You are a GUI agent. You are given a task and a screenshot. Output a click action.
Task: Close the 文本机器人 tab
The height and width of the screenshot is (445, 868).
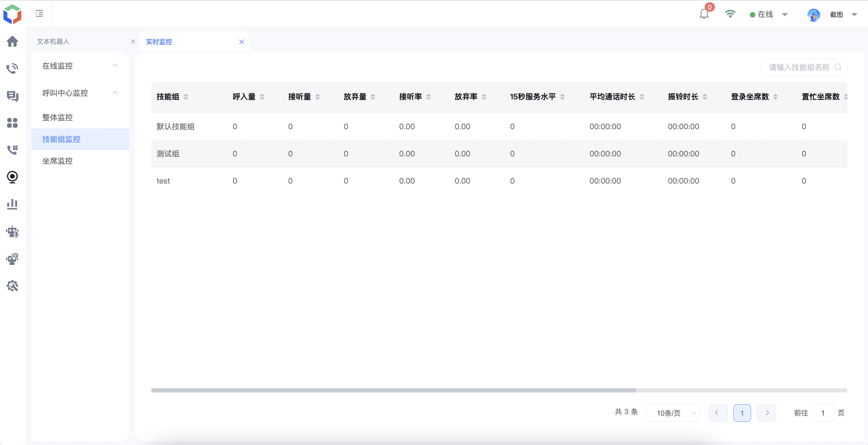133,41
